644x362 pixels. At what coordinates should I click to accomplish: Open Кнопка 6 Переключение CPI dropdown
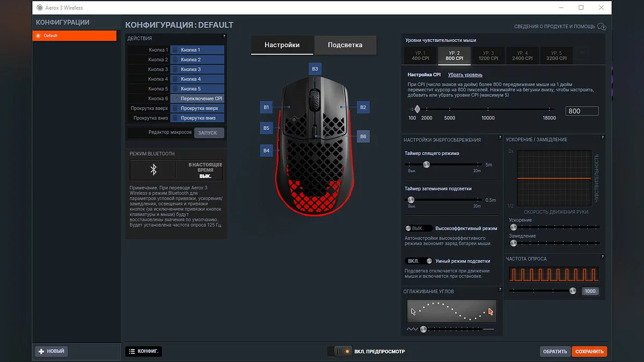tap(197, 99)
